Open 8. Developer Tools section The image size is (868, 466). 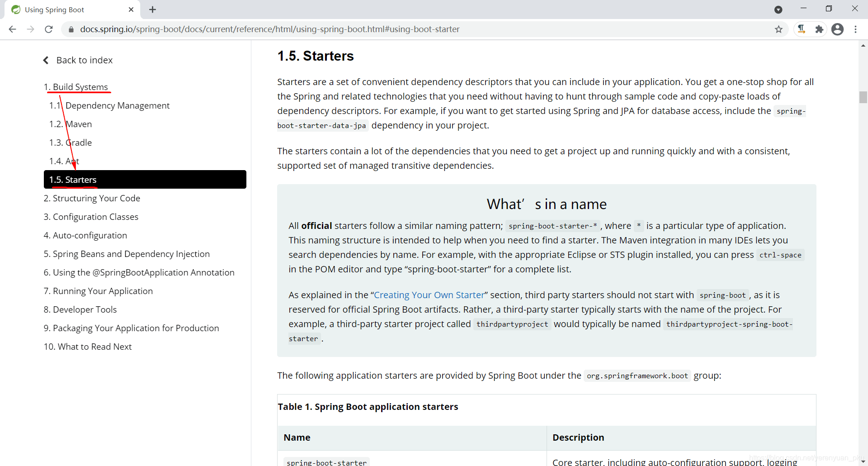[x=80, y=309]
